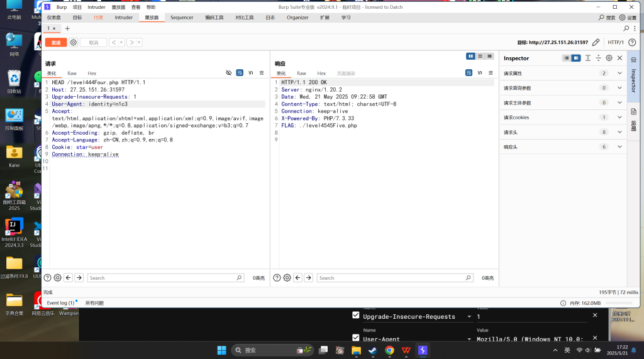Select the response Raw view tab
This screenshot has width=644, height=359.
pos(301,73)
